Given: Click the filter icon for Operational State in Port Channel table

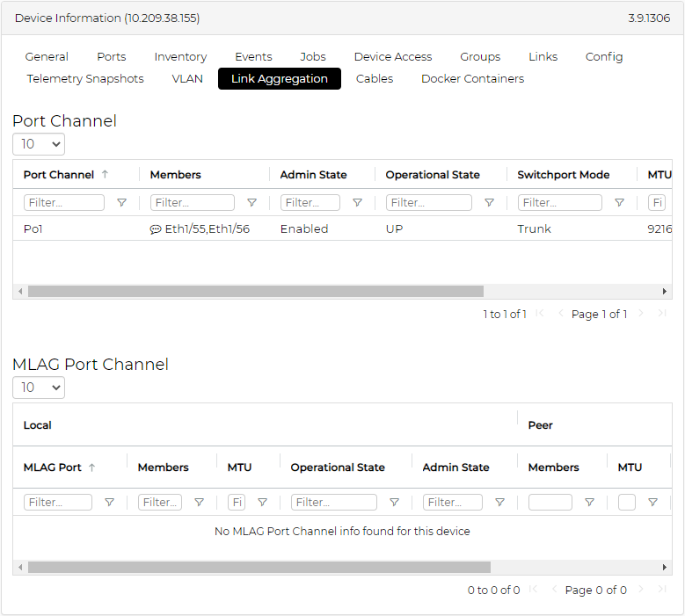Looking at the screenshot, I should pos(489,203).
